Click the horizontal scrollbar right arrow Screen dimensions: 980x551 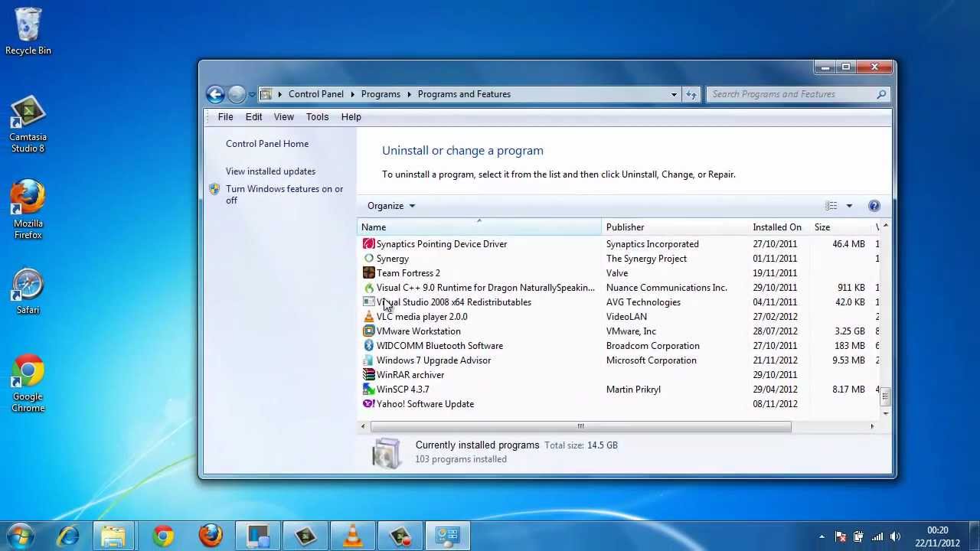tap(871, 426)
